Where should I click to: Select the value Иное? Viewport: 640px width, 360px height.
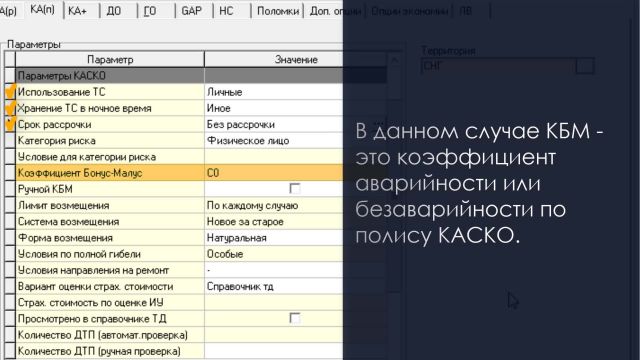218,108
